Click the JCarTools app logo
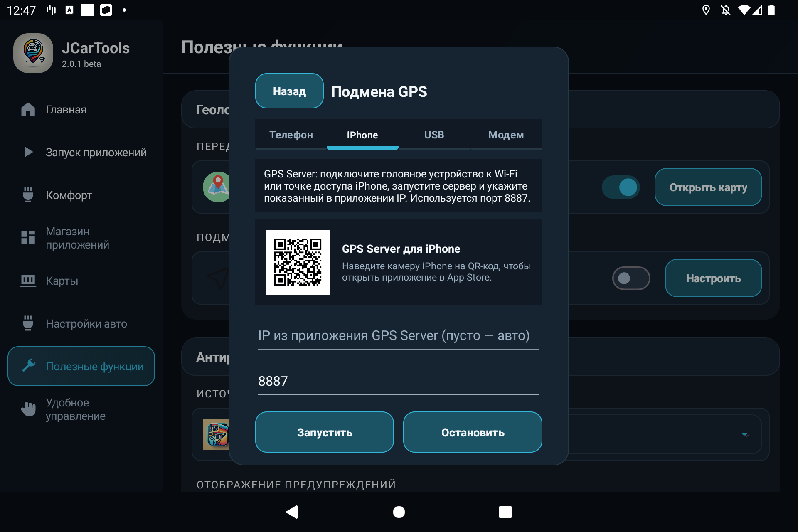This screenshot has height=532, width=798. 33,53
